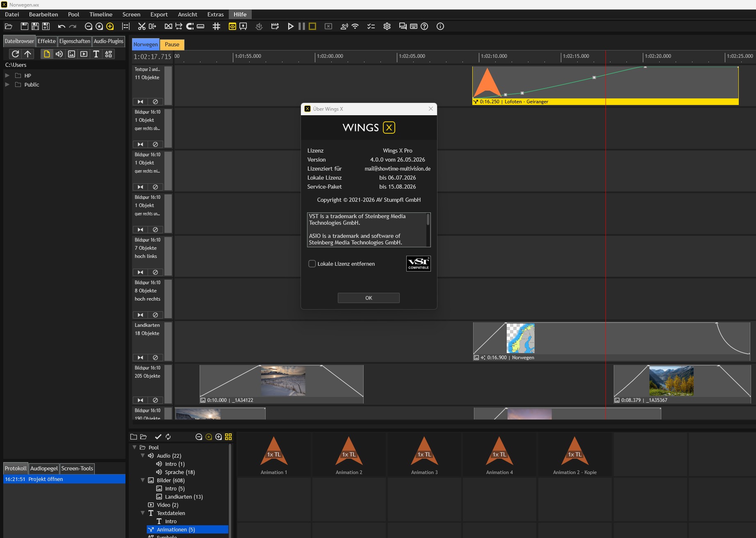Viewport: 756px width, 538px height.
Task: Click the redo arrow in toolbar
Action: pos(73,26)
